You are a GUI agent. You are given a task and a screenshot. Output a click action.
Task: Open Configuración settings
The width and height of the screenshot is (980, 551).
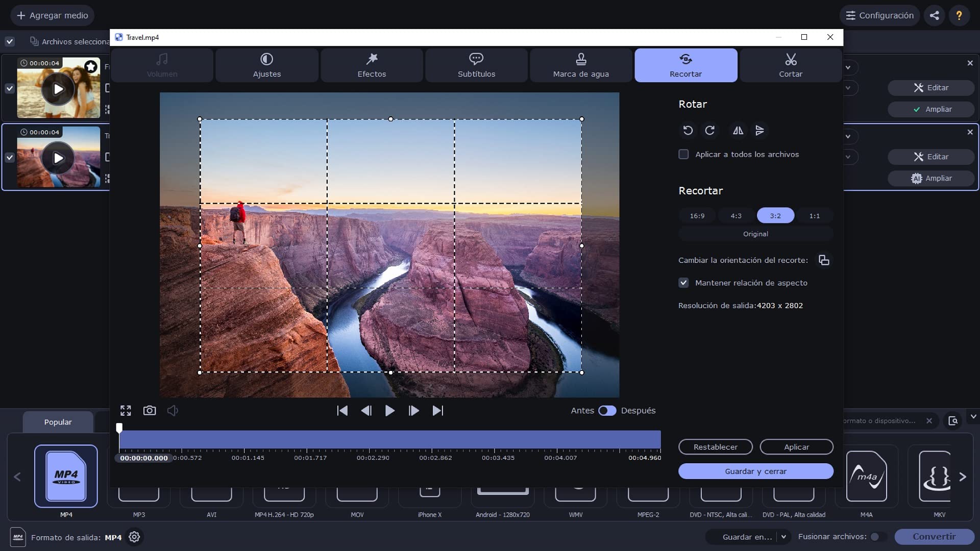(x=879, y=15)
